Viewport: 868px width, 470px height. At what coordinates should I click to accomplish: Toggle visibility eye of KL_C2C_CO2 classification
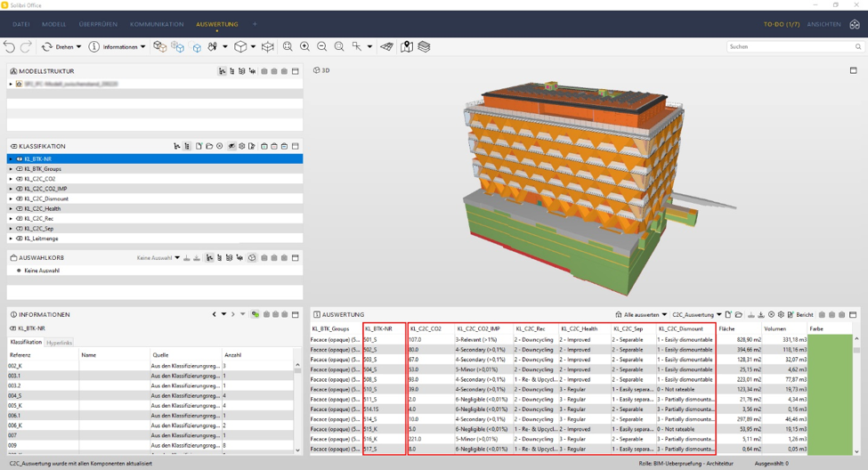[x=20, y=179]
